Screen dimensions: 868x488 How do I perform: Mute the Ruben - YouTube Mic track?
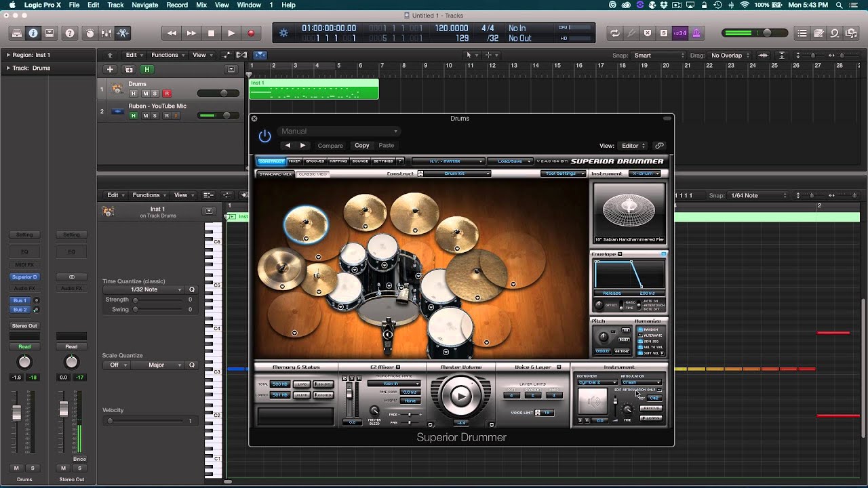point(144,116)
